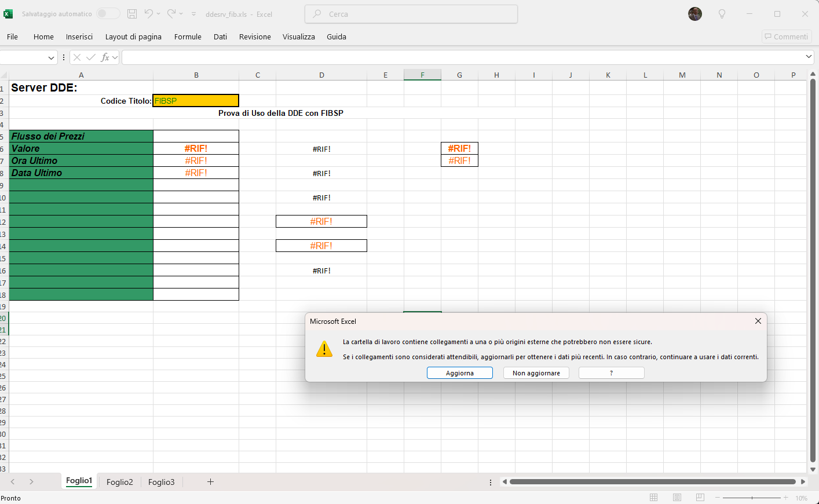Click the 10% zoom level label
Viewport: 819px width, 504px height.
(x=802, y=498)
